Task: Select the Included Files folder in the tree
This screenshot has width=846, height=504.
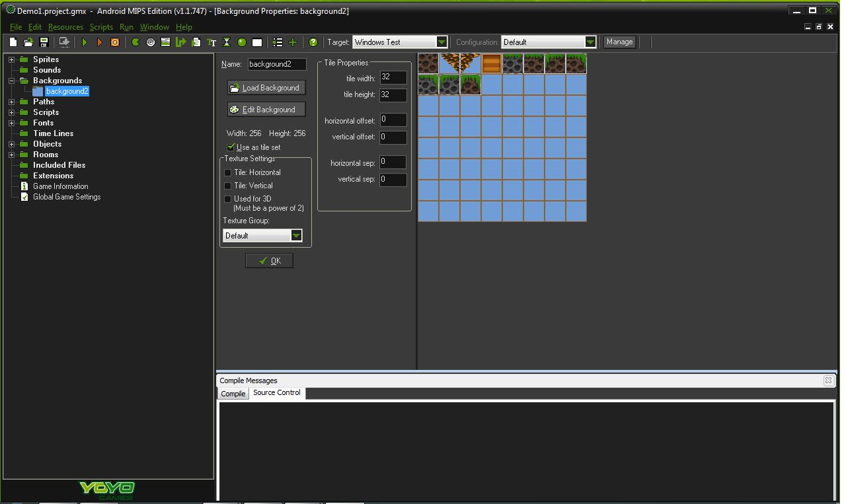Action: (x=59, y=165)
